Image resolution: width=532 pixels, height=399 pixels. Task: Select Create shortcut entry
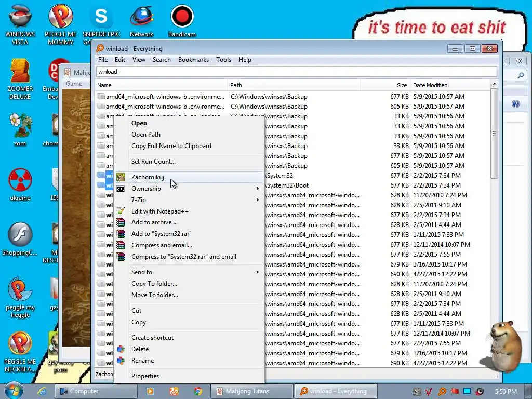189,338
